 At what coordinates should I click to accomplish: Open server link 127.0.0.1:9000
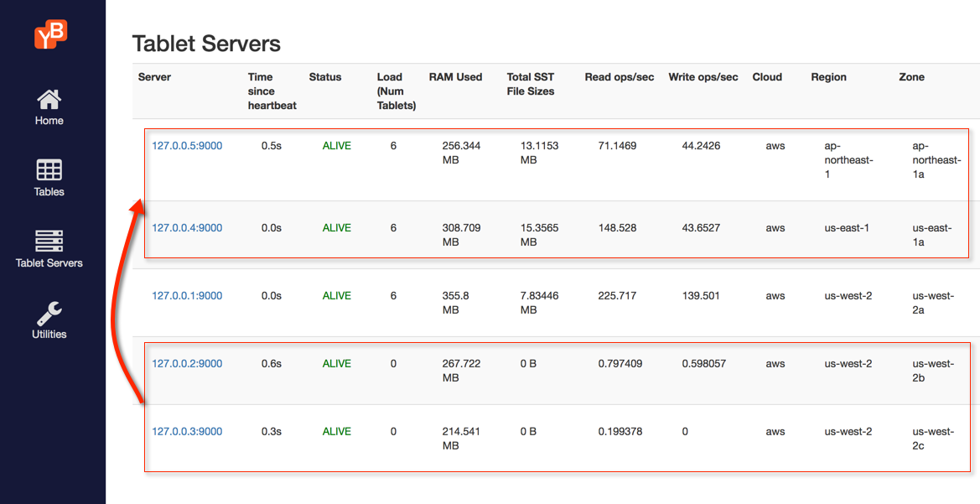[x=187, y=296]
